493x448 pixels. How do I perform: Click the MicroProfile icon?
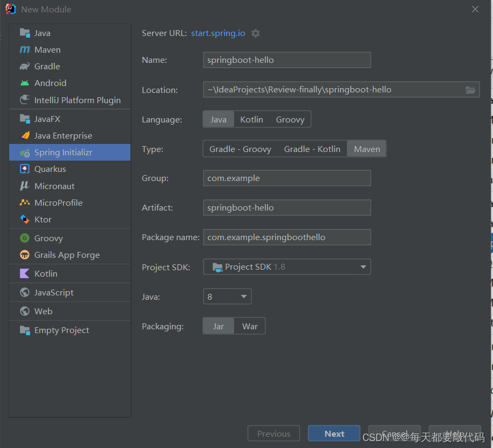pos(25,203)
